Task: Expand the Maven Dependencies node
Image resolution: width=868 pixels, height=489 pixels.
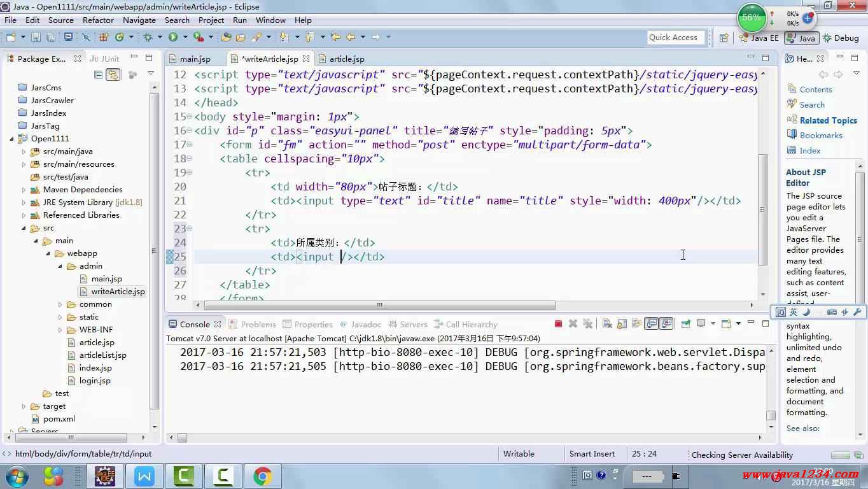Action: point(24,190)
